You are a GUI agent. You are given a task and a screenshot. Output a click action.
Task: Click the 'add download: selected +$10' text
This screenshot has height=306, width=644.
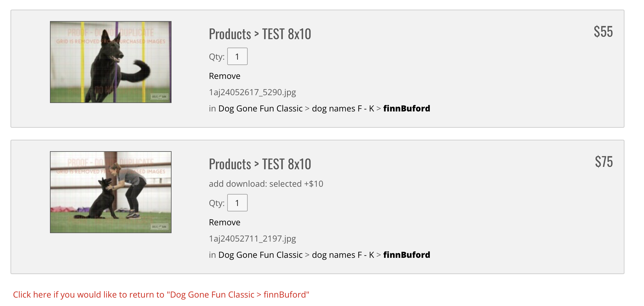pyautogui.click(x=266, y=184)
